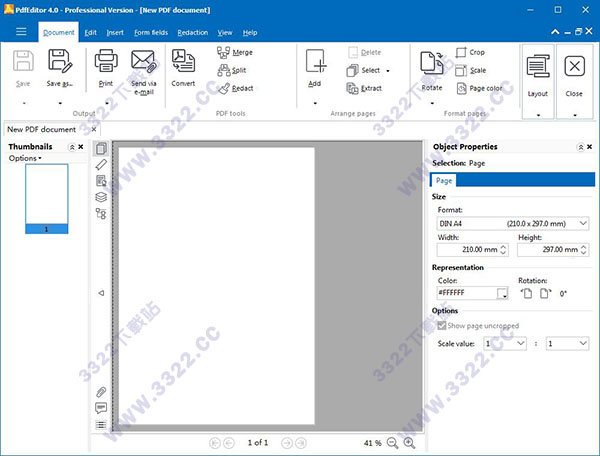Collapse the Object Properties panel

(580, 147)
